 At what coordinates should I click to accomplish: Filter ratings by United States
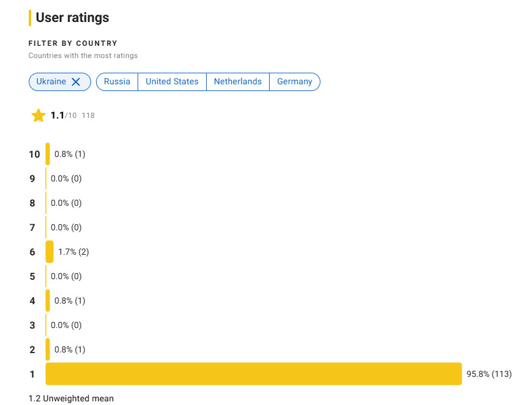[172, 82]
